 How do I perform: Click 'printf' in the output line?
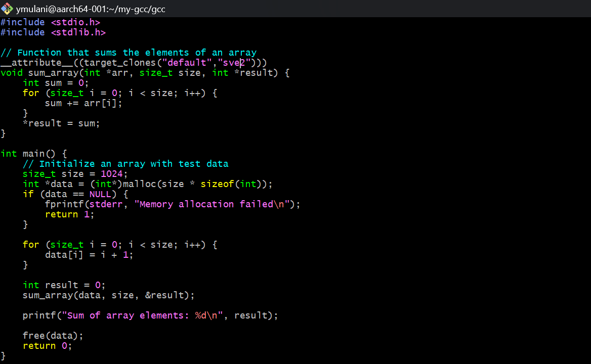coord(39,315)
